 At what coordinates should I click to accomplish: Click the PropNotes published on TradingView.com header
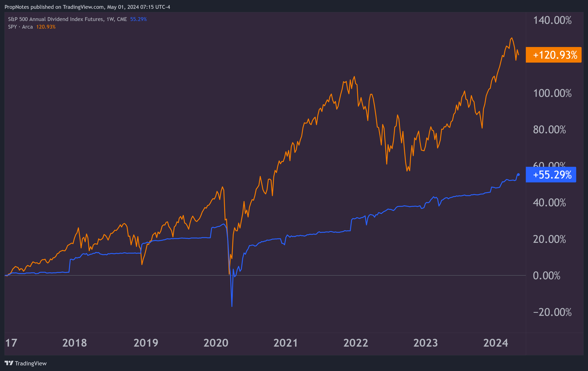tap(87, 7)
